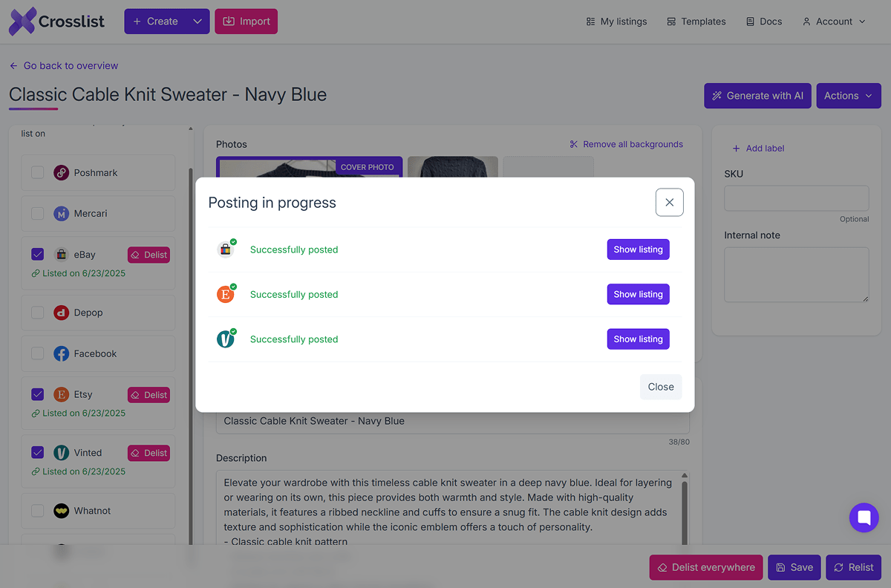
Task: Uncheck the eBay marketplace checkbox
Action: point(37,255)
